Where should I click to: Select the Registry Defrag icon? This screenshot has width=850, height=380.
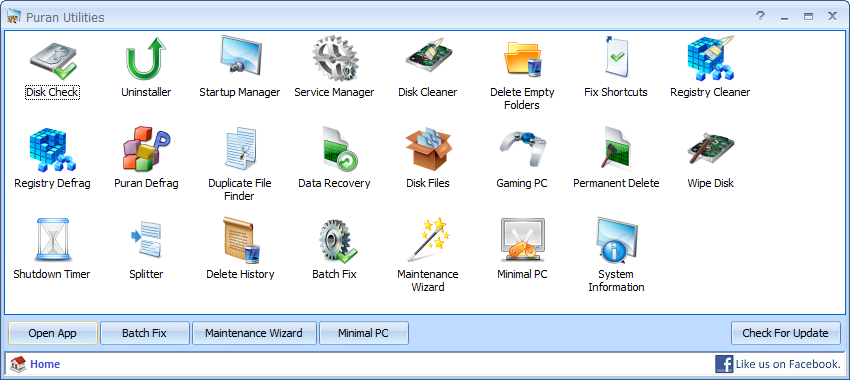pos(53,149)
